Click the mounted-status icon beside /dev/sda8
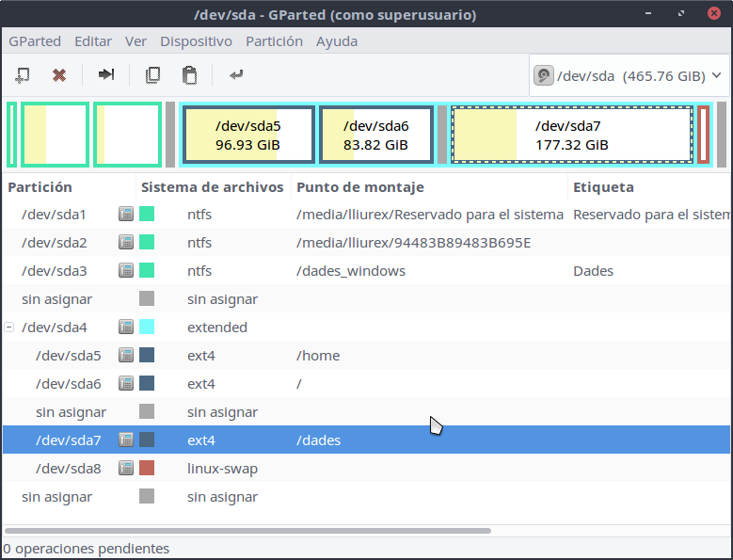 click(126, 469)
